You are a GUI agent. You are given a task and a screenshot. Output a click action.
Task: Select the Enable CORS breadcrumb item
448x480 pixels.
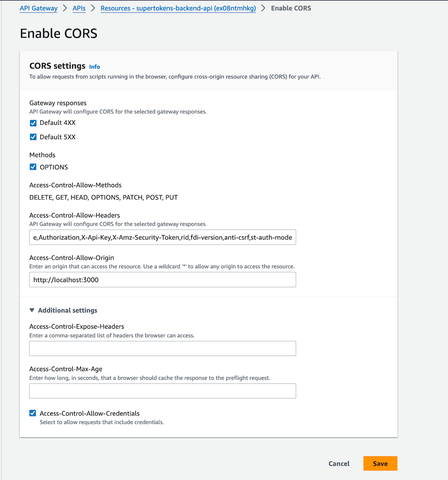(291, 8)
